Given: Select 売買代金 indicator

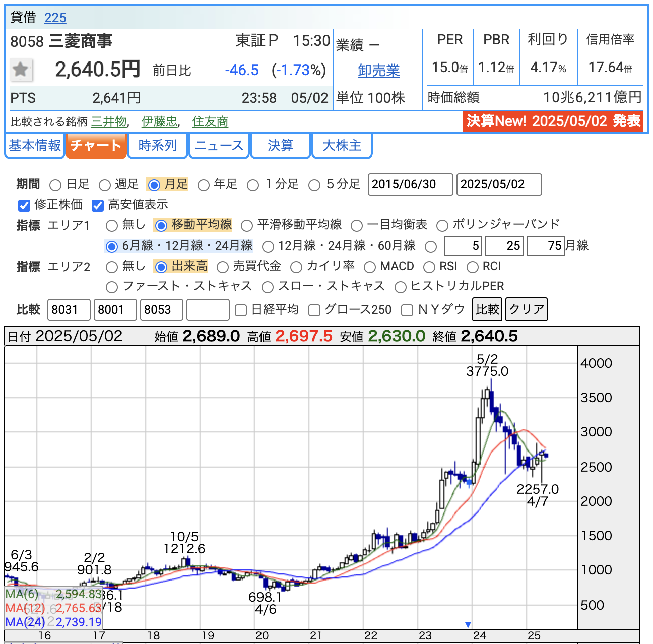Looking at the screenshot, I should coord(223,267).
